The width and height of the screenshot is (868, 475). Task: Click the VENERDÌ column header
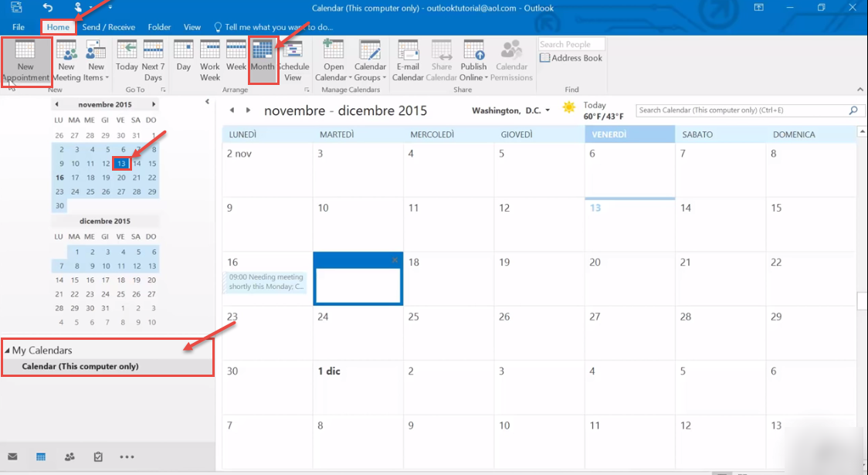[629, 134]
